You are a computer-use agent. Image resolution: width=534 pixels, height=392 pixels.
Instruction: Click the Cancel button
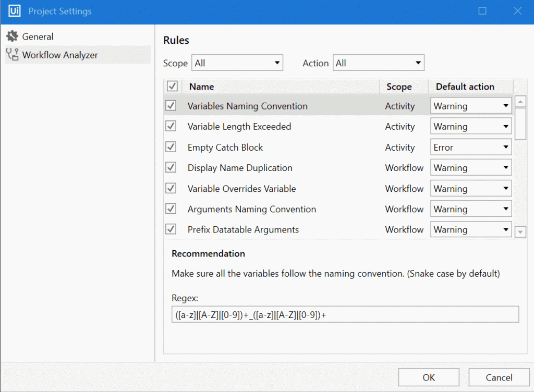tap(499, 377)
